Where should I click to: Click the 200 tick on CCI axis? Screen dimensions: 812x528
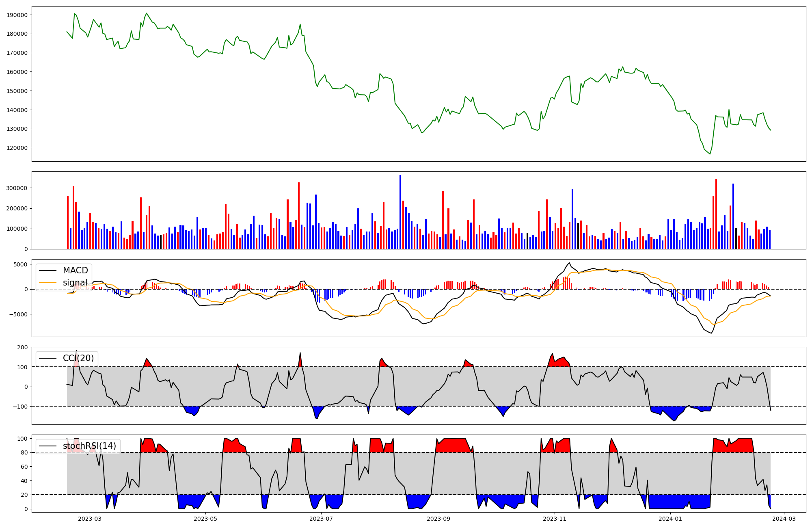(23, 347)
